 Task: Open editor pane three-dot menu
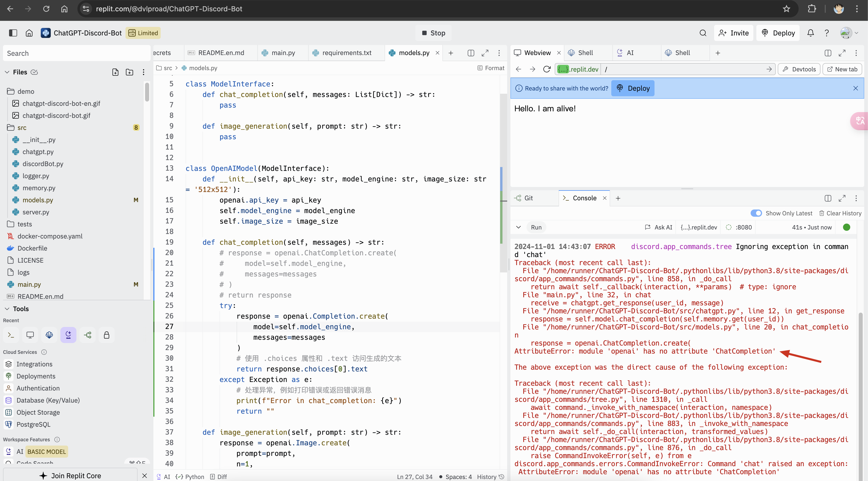pyautogui.click(x=499, y=53)
